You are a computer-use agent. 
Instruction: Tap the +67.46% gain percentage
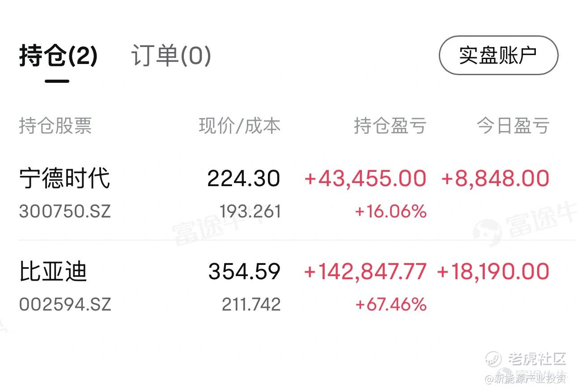pyautogui.click(x=390, y=305)
